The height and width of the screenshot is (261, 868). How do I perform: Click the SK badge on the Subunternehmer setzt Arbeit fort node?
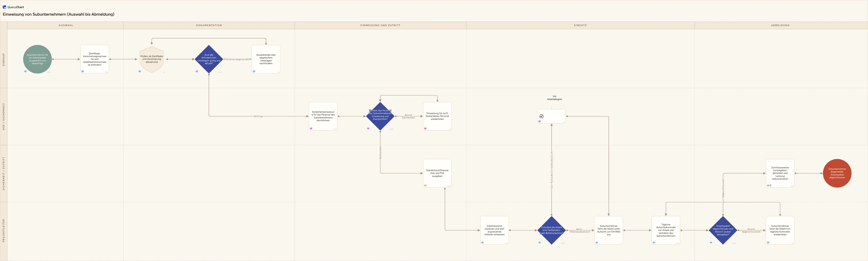[768, 242]
